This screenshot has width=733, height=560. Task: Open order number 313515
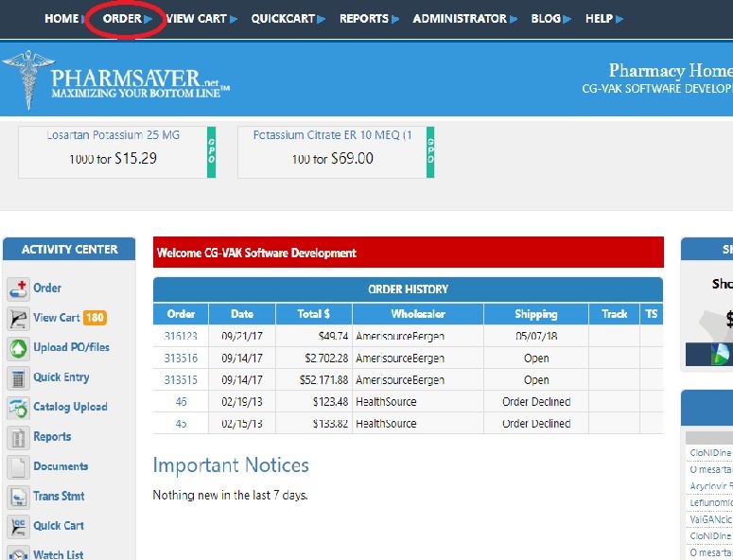click(x=181, y=380)
